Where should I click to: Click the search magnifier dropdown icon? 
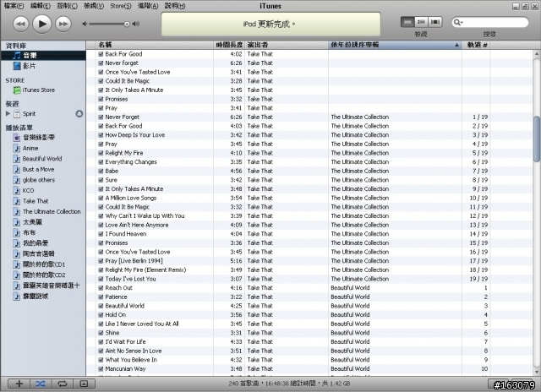click(x=458, y=23)
